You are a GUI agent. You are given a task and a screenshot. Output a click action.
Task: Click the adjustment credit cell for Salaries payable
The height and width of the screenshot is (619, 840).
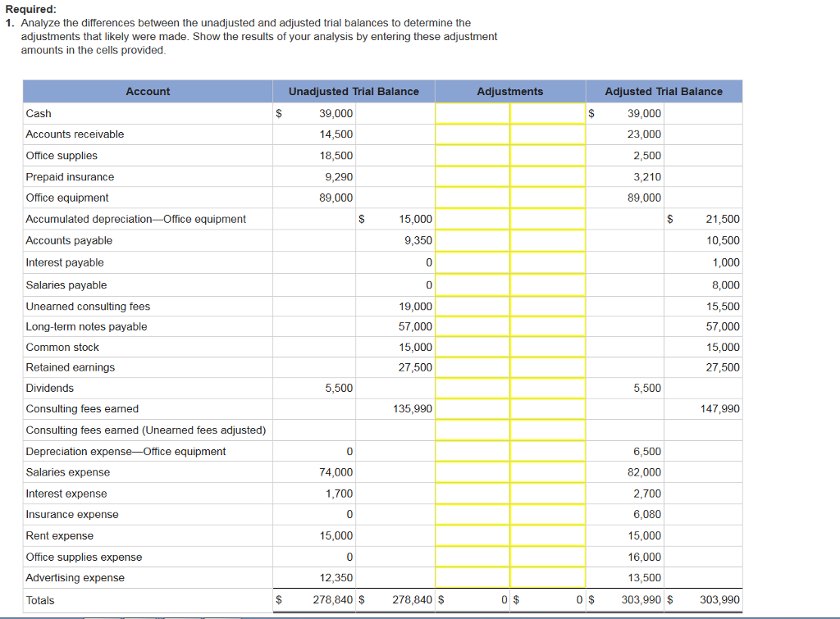click(548, 284)
